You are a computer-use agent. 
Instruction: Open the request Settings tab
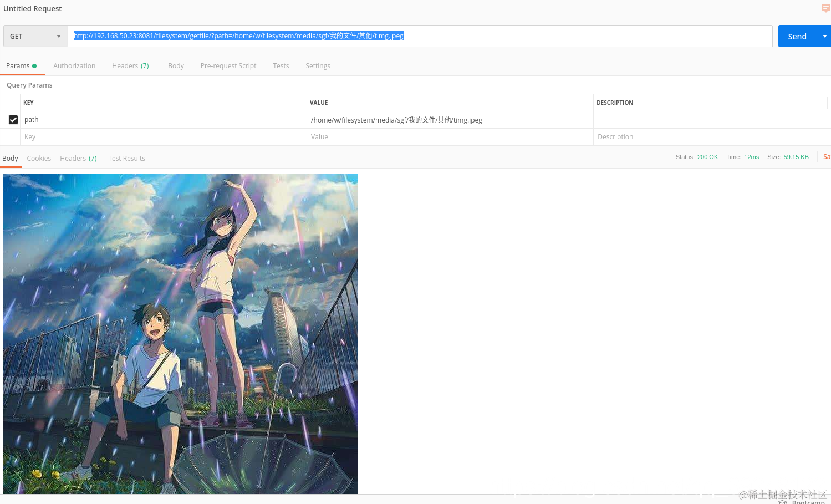(318, 66)
